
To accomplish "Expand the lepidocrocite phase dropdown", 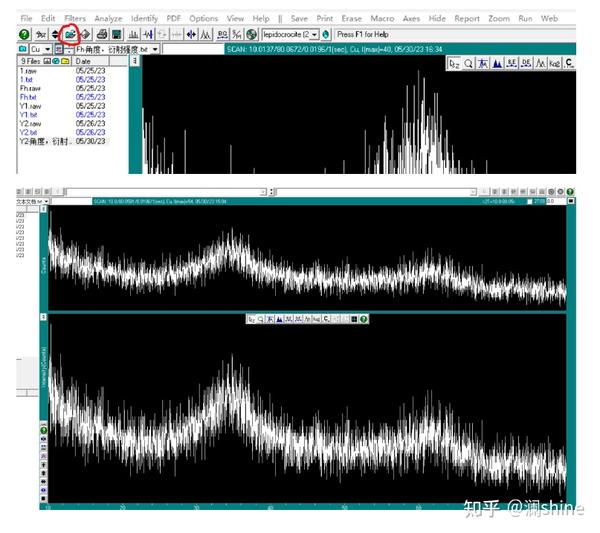I will coord(314,34).
